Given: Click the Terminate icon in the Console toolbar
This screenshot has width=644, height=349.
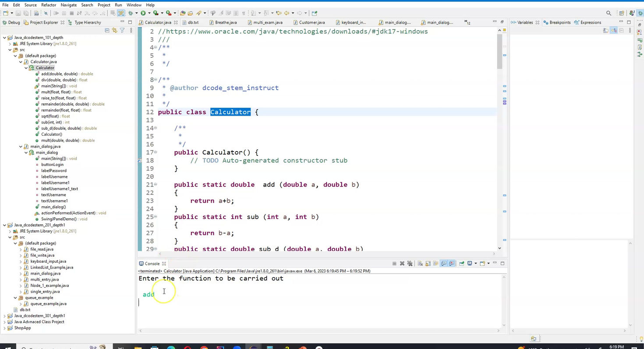Looking at the screenshot, I should 394,264.
